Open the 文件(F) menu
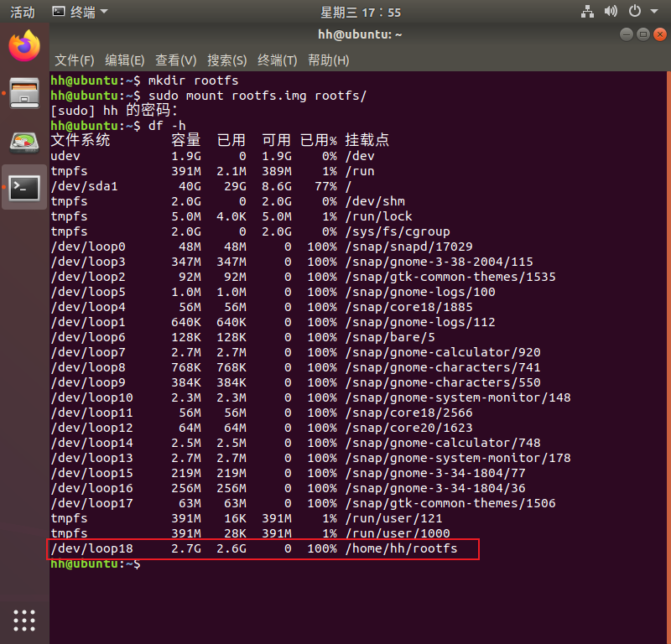Screen dimensions: 671x644 (75, 60)
